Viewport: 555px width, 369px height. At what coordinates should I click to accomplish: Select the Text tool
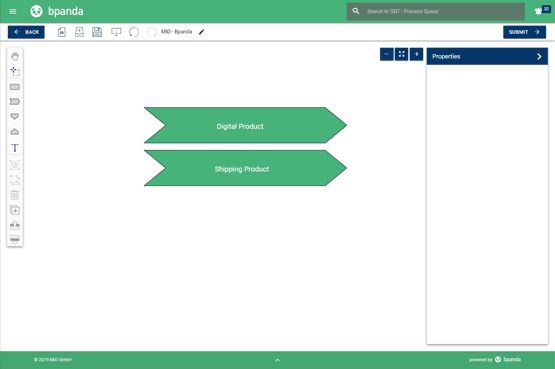coord(15,148)
